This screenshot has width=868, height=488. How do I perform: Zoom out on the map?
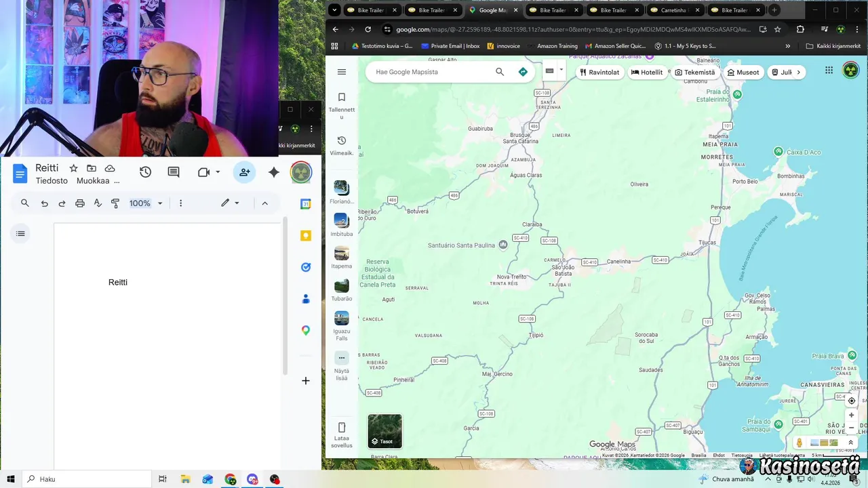tap(852, 428)
